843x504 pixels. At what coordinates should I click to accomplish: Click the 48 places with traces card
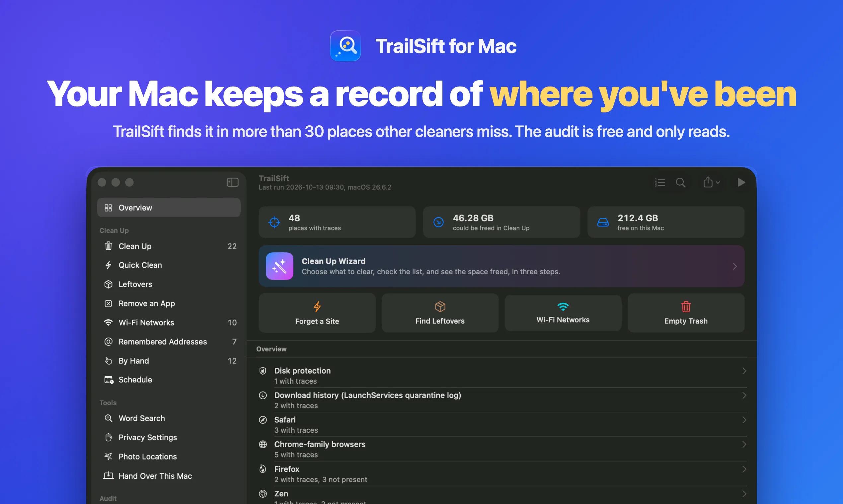pos(337,222)
